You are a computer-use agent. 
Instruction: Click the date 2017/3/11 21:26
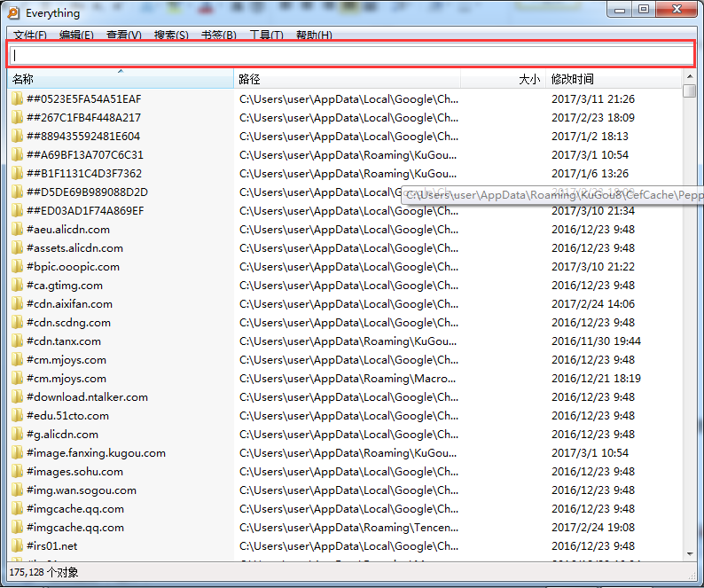click(x=593, y=98)
